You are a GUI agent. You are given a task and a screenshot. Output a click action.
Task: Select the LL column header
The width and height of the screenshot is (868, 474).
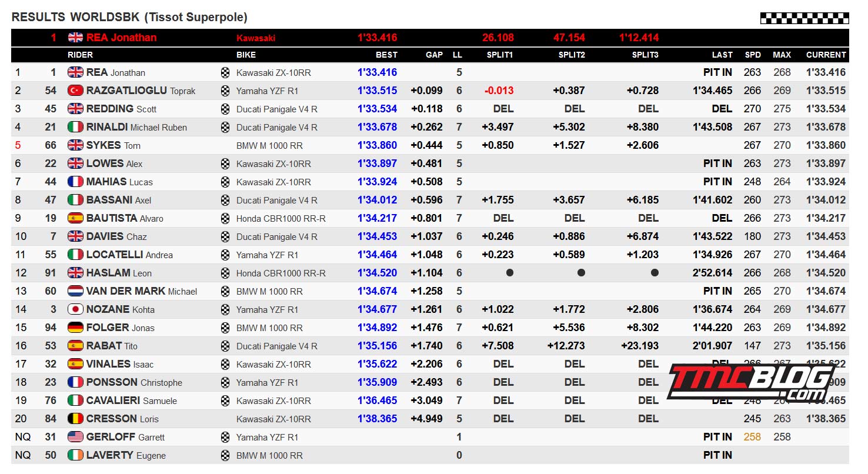click(458, 55)
